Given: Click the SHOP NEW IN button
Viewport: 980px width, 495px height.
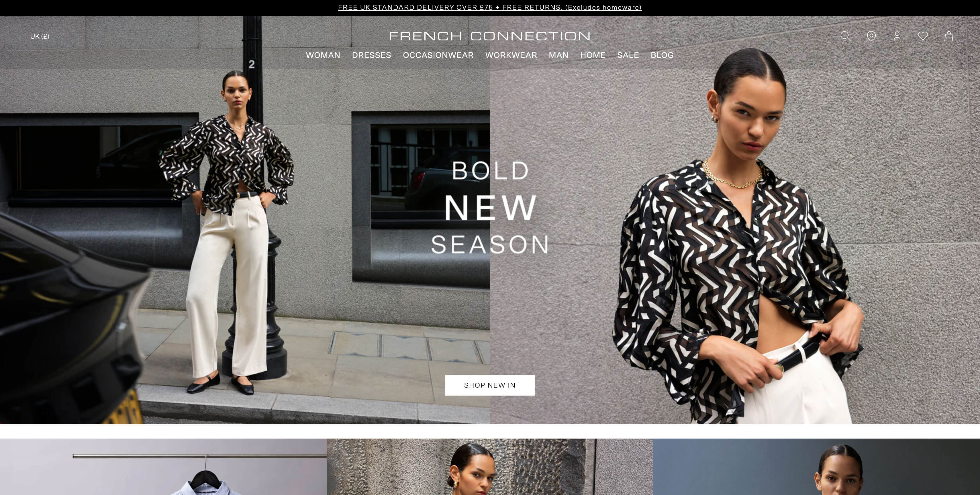Looking at the screenshot, I should 490,385.
